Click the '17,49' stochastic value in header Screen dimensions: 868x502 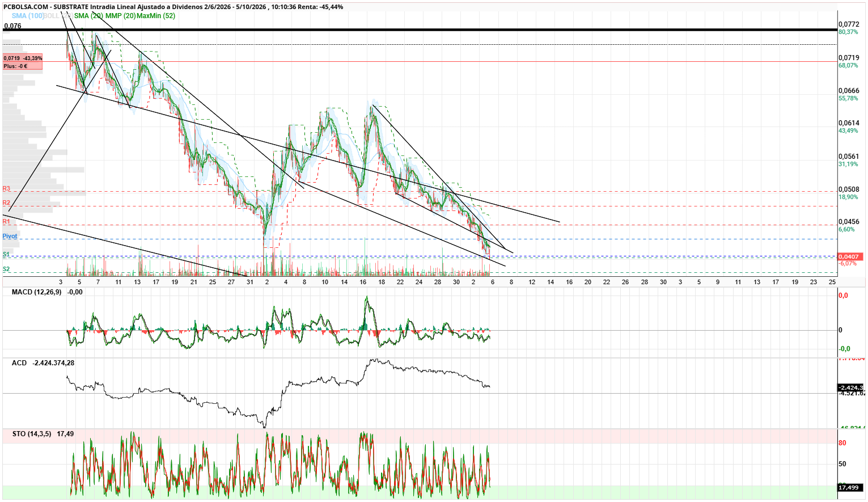tap(65, 434)
